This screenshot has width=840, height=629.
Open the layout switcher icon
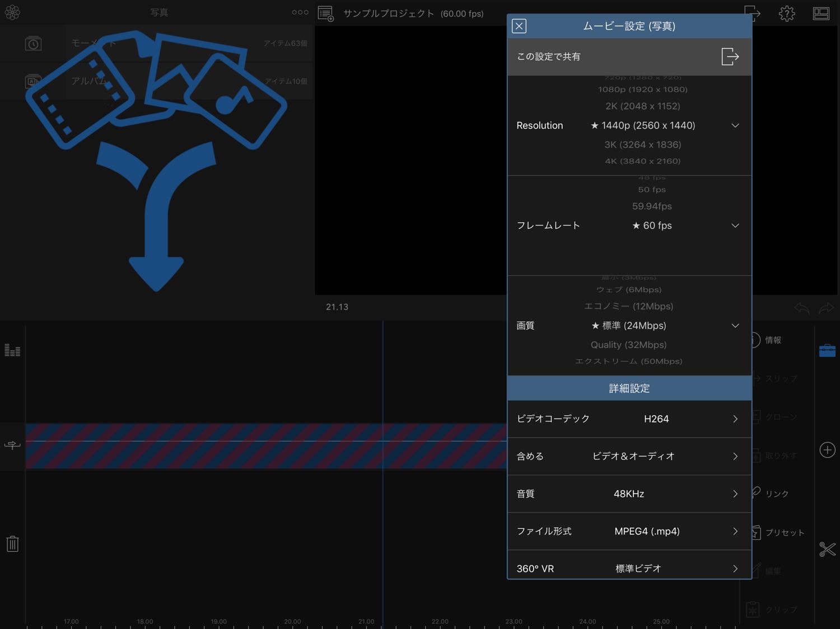click(821, 13)
